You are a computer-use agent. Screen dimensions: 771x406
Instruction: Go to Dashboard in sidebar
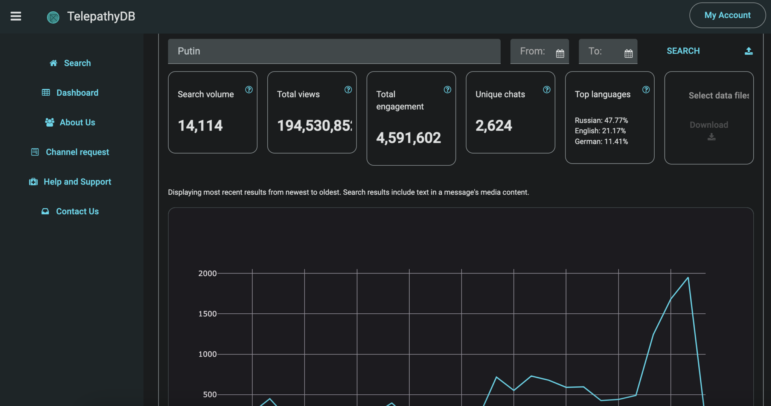pyautogui.click(x=70, y=93)
